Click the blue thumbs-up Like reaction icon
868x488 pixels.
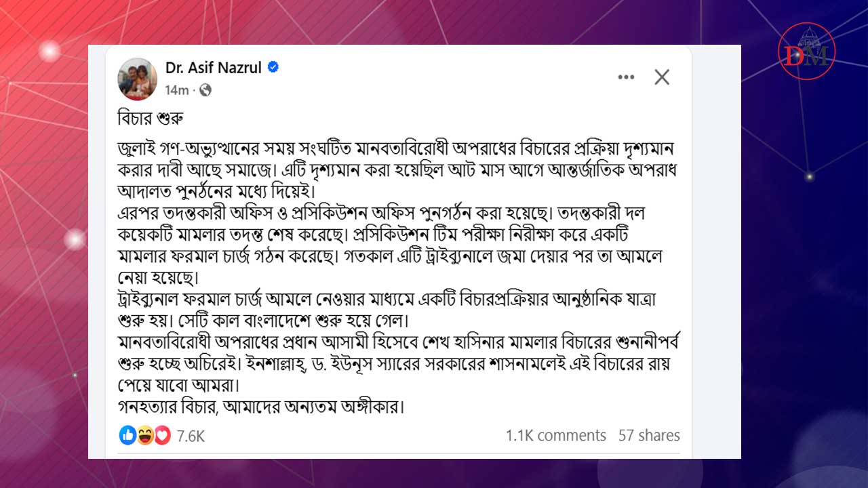pyautogui.click(x=127, y=435)
